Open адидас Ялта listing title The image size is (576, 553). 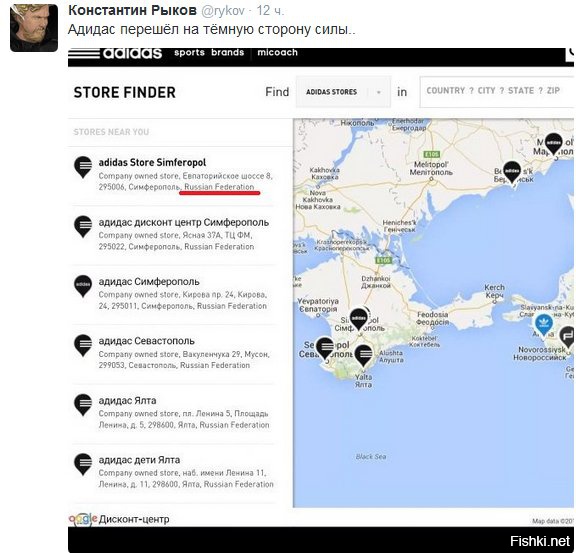point(127,401)
